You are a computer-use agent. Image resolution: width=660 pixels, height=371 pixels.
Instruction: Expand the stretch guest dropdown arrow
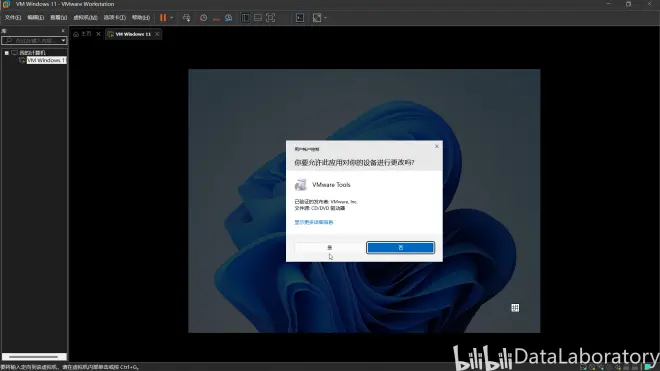pyautogui.click(x=325, y=18)
